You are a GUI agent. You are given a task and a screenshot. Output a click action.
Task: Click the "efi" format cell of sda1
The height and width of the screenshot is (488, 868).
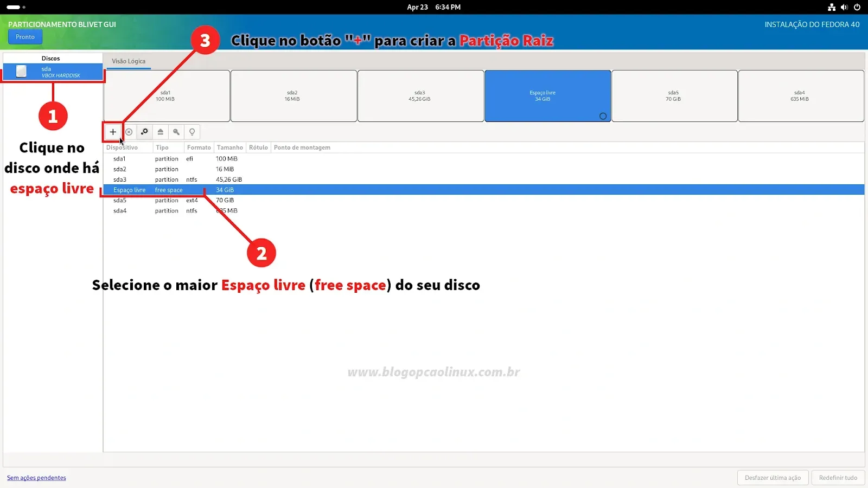(x=189, y=159)
